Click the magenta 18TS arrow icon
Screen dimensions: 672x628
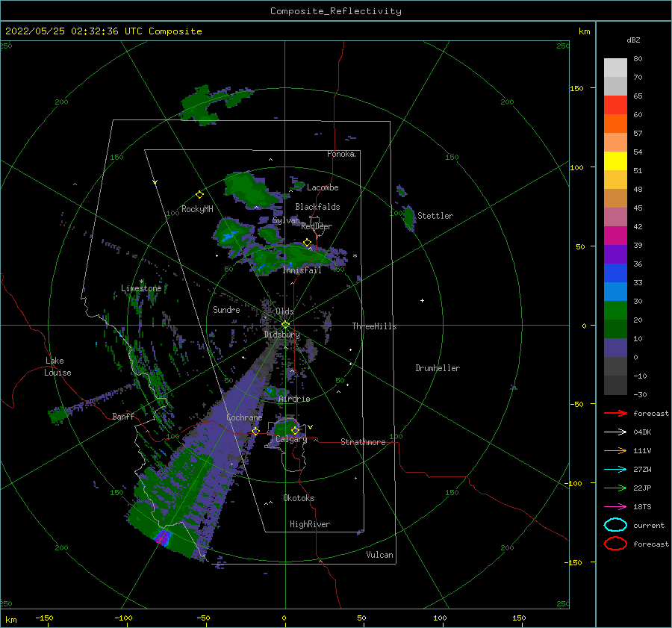pos(615,507)
